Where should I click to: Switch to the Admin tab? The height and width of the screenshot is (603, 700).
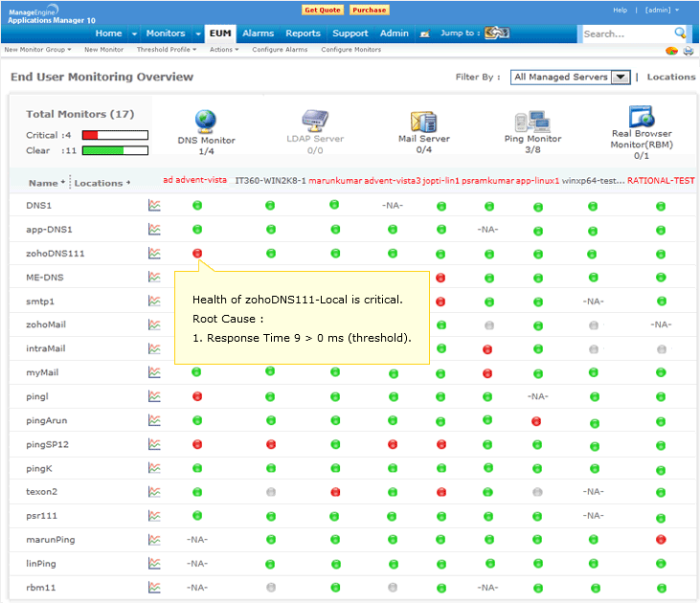pyautogui.click(x=395, y=33)
